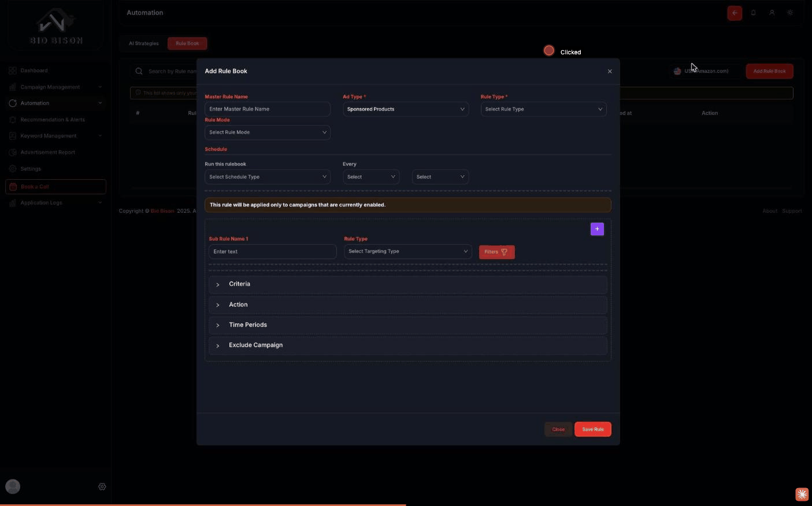Click the Settings sidebar icon
This screenshot has height=506, width=812.
(x=13, y=169)
